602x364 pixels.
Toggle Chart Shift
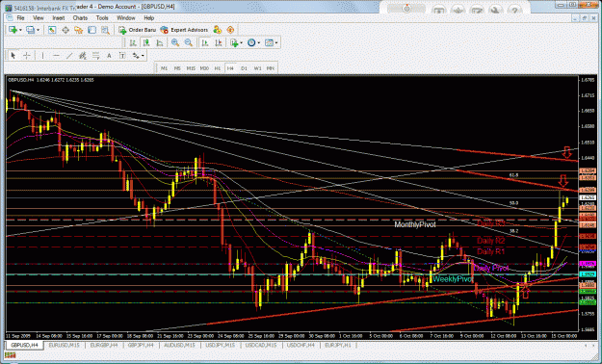tap(219, 43)
